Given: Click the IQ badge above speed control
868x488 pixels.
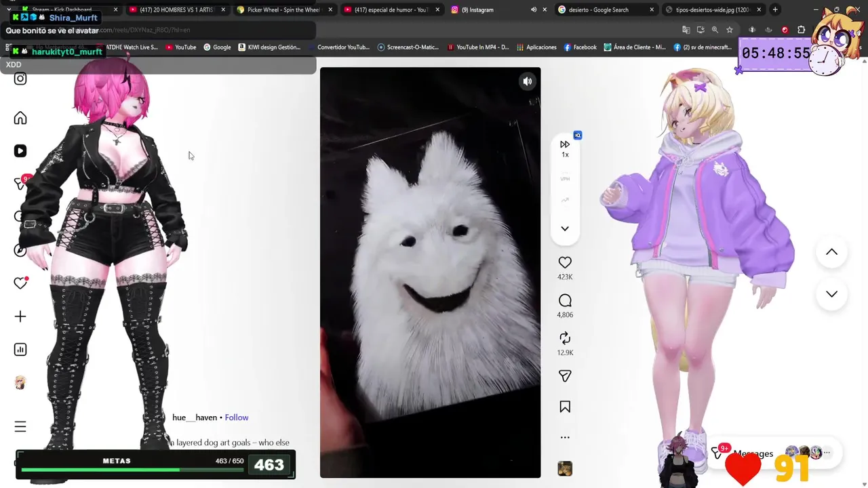Looking at the screenshot, I should pos(578,136).
